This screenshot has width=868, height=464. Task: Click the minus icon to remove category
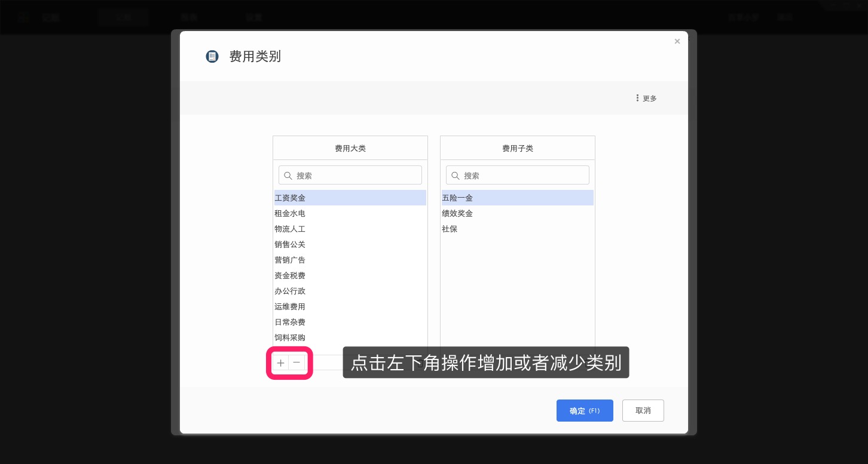click(x=297, y=362)
